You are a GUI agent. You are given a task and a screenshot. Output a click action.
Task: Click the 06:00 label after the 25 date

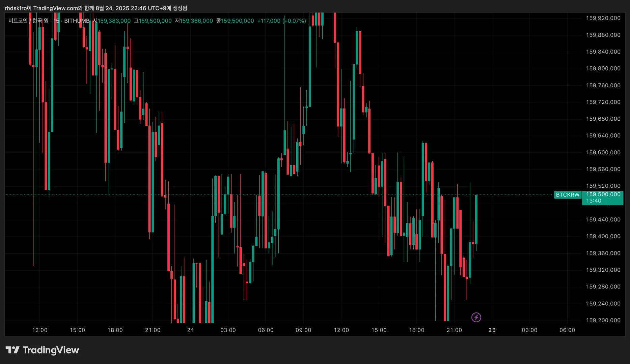(x=567, y=330)
